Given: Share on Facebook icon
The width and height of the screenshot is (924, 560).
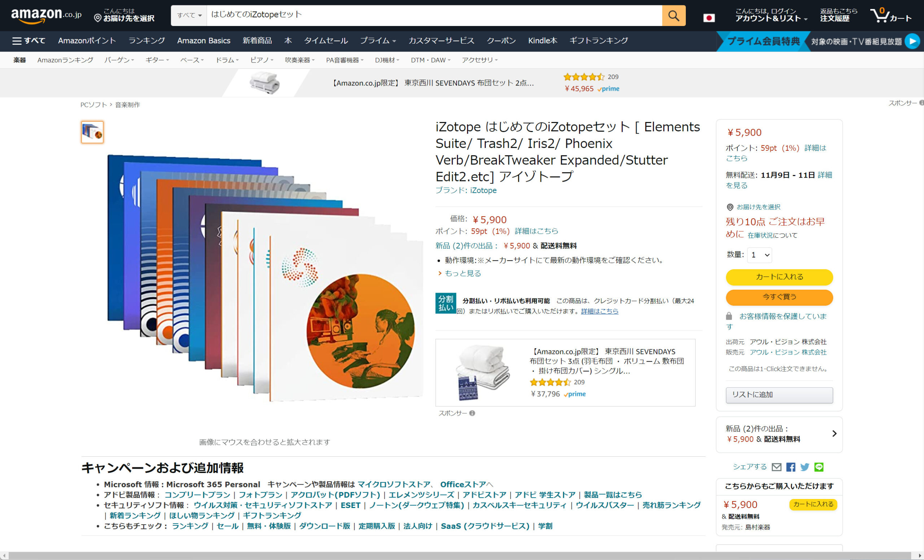Looking at the screenshot, I should (790, 467).
